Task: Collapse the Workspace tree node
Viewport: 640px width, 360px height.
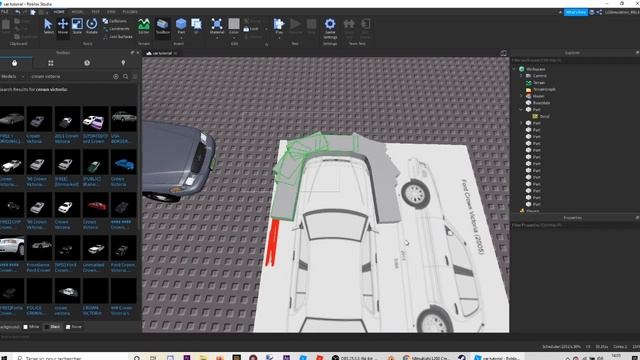Action: [514, 69]
